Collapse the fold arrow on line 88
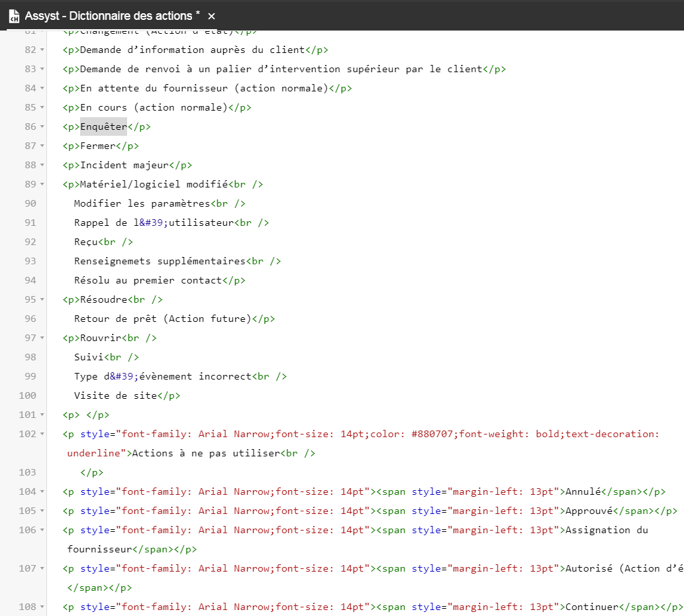The width and height of the screenshot is (684, 616). 42,165
